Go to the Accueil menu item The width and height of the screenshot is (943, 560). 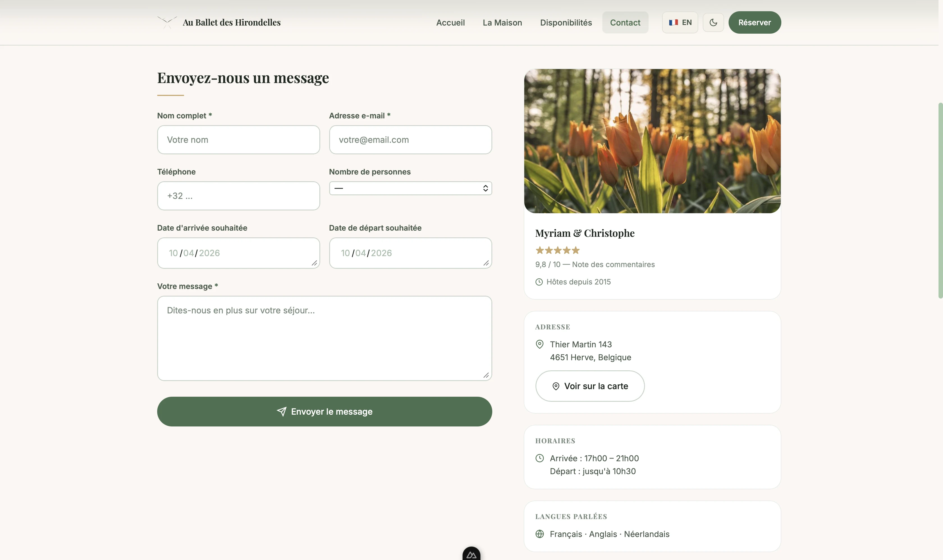(450, 23)
